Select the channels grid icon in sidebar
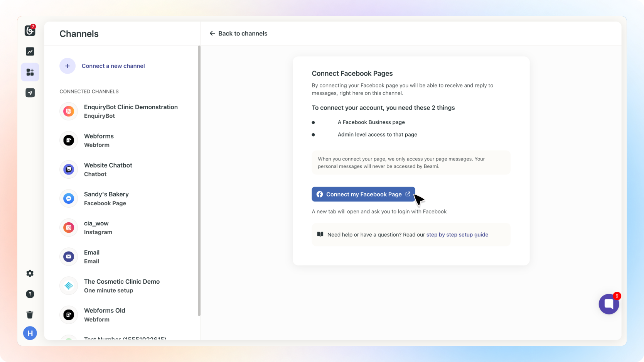This screenshot has width=644, height=362. 30,72
